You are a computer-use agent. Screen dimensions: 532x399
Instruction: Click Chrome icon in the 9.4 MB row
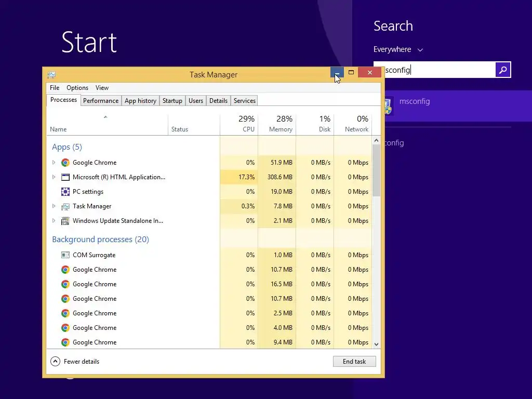point(65,342)
